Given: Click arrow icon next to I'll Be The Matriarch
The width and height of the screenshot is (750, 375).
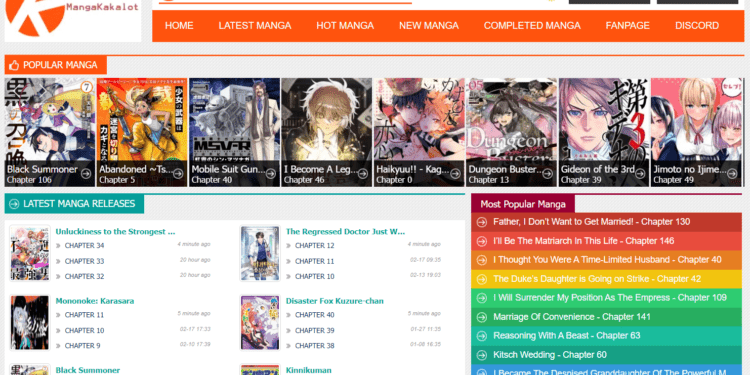Looking at the screenshot, I should point(482,241).
